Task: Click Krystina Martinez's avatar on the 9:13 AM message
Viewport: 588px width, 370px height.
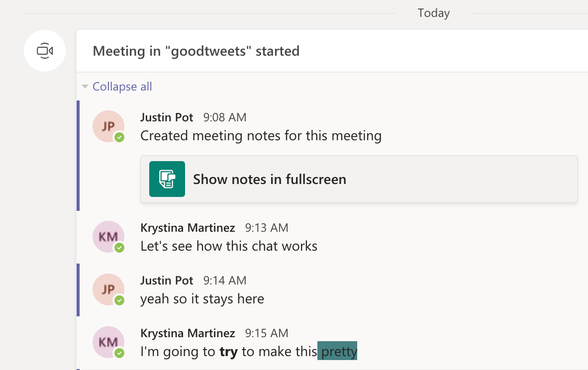Action: coord(108,236)
